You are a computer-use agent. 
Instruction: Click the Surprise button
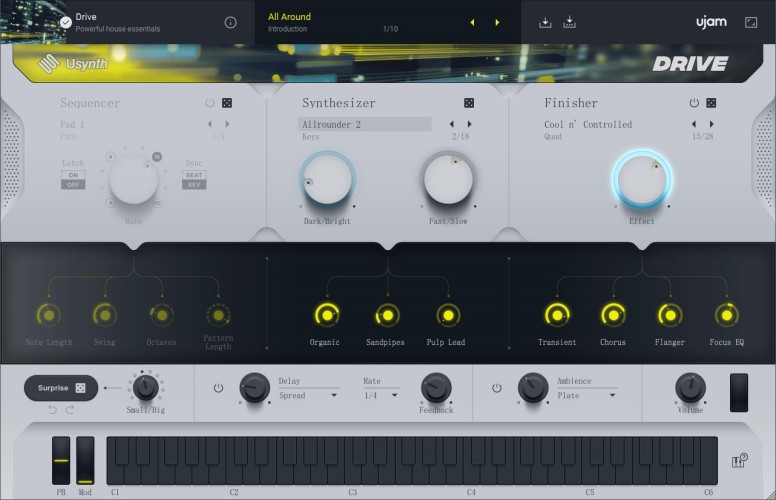pyautogui.click(x=61, y=388)
